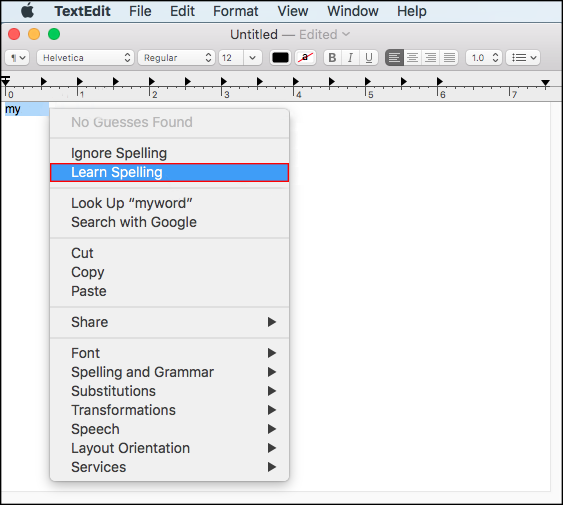Open the black text color swatch
The width and height of the screenshot is (563, 505).
click(280, 57)
